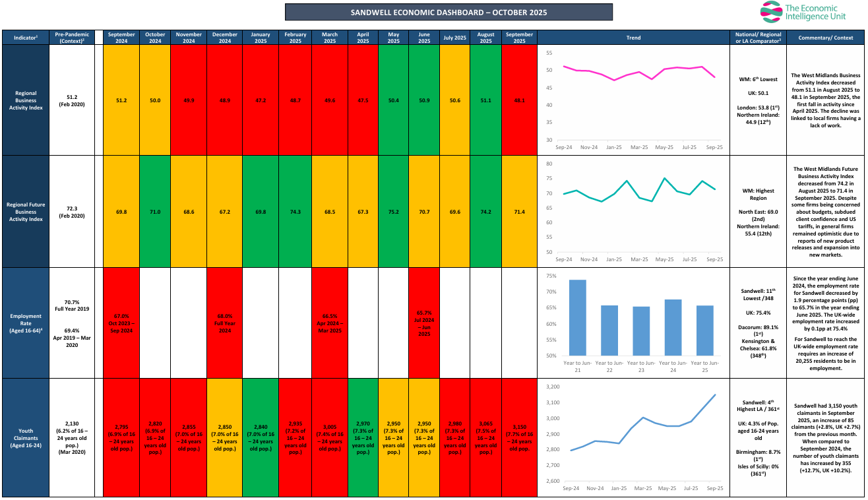The width and height of the screenshot is (868, 500).
Task: Select the Year to Jun-21 employment bar
Action: coord(577,318)
